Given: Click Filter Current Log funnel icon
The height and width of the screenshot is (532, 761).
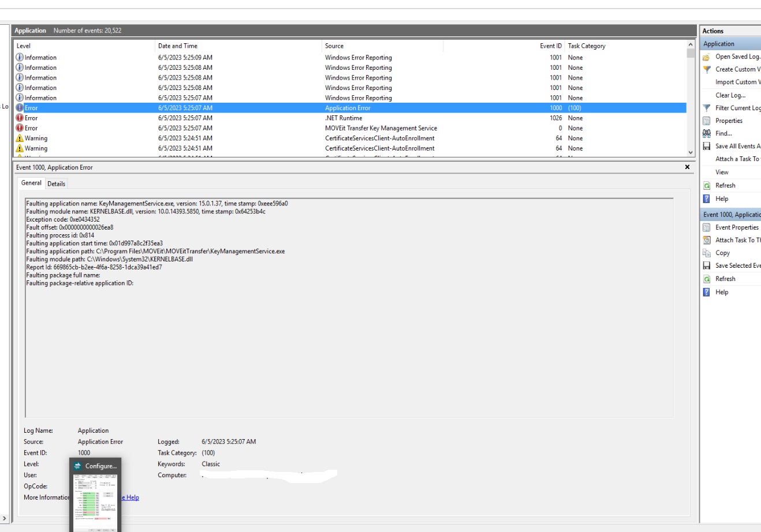Looking at the screenshot, I should [x=706, y=108].
